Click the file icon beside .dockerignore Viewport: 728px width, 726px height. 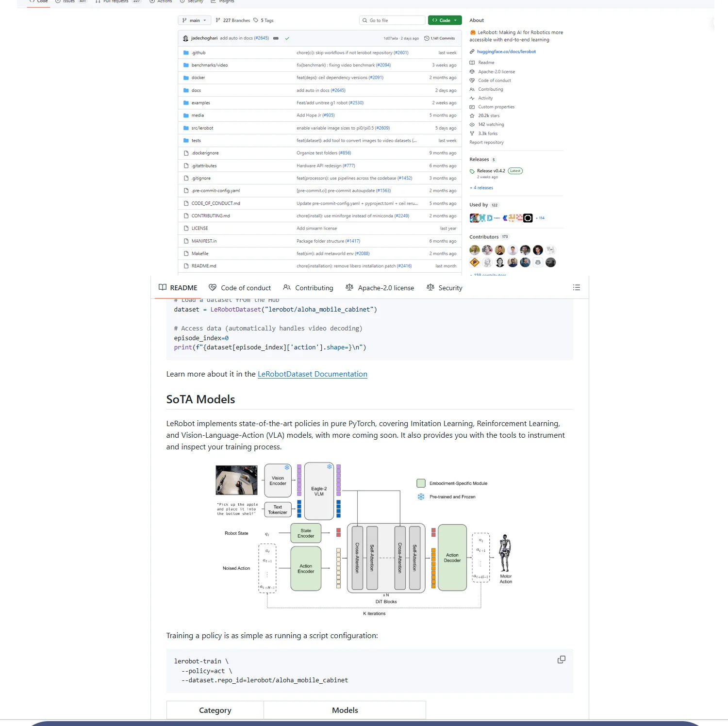[x=186, y=153]
